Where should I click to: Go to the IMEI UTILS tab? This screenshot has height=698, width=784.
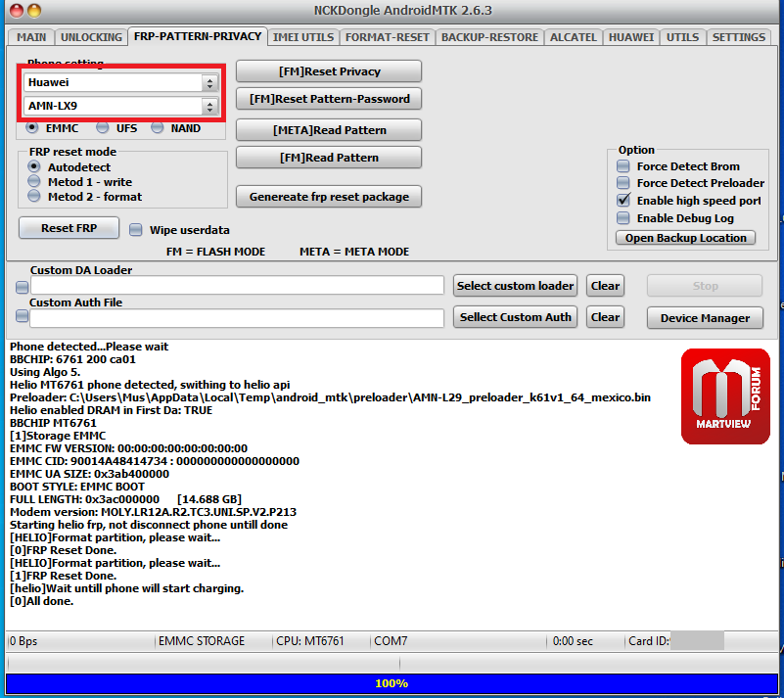click(x=303, y=37)
